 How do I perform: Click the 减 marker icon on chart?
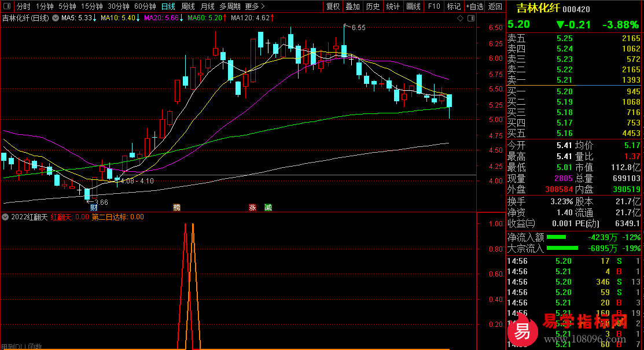[x=268, y=208]
